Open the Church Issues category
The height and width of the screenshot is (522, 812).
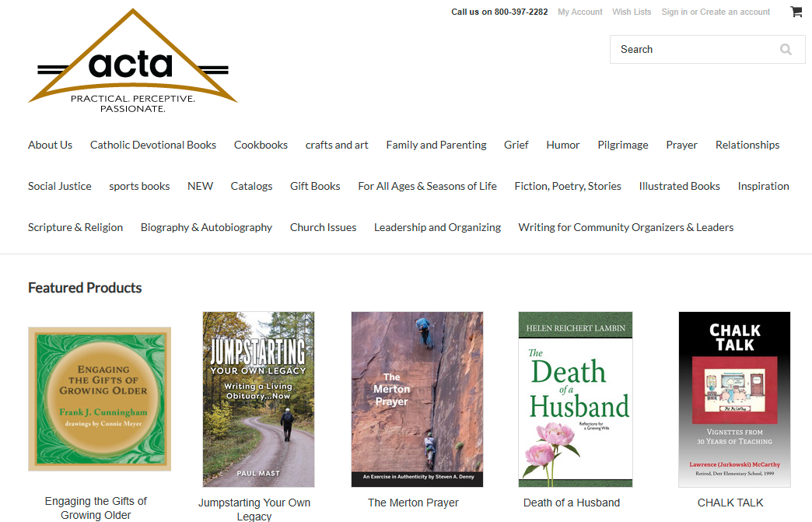[323, 227]
